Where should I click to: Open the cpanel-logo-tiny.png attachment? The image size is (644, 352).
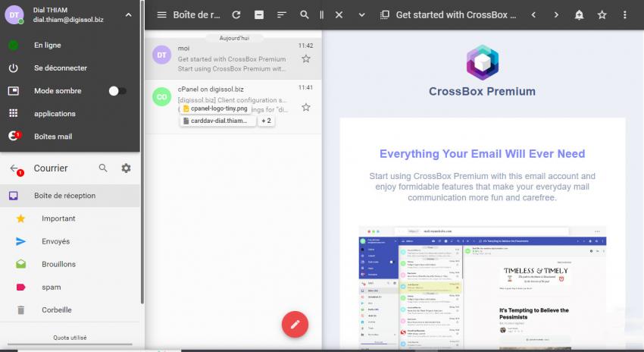coord(214,108)
